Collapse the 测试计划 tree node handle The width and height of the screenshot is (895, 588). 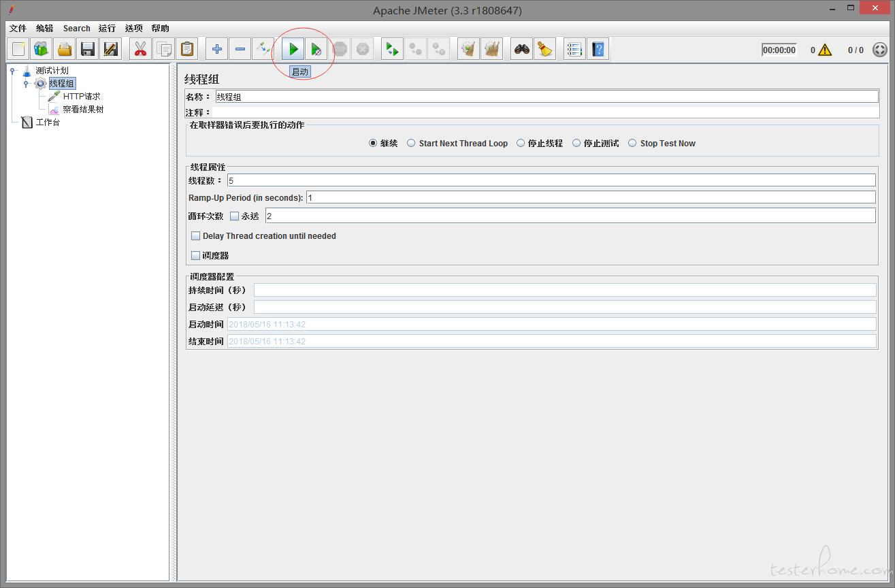coord(12,71)
